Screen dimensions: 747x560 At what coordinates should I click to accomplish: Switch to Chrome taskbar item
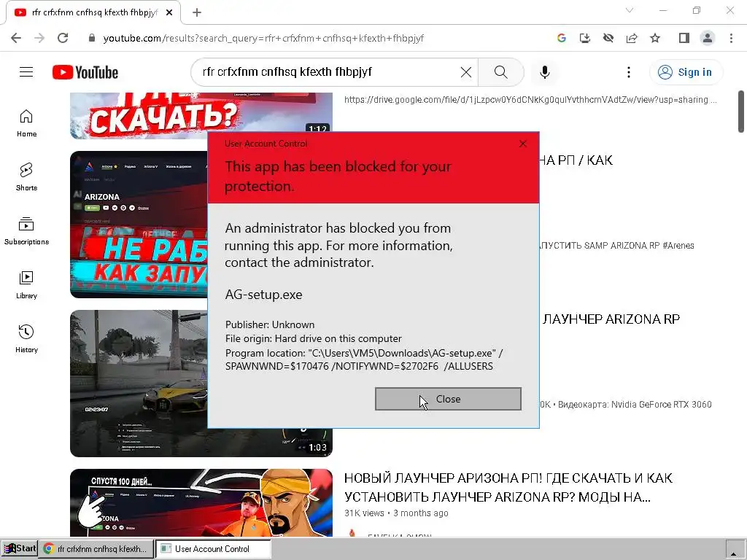pyautogui.click(x=96, y=548)
